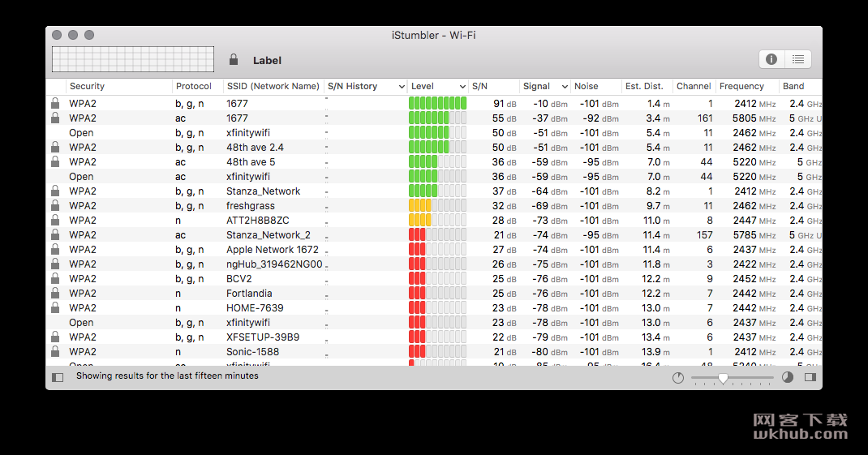Viewport: 868px width, 455px height.
Task: Select the ngHub_319462NG00 network row
Action: (x=434, y=264)
